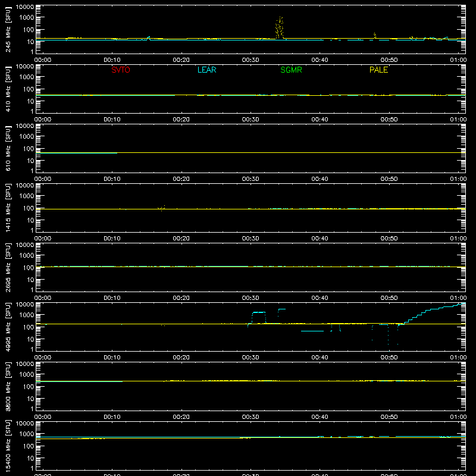Click the cyan square pulse in 4995 MHz panel
The width and height of the screenshot is (476, 476).
259,317
